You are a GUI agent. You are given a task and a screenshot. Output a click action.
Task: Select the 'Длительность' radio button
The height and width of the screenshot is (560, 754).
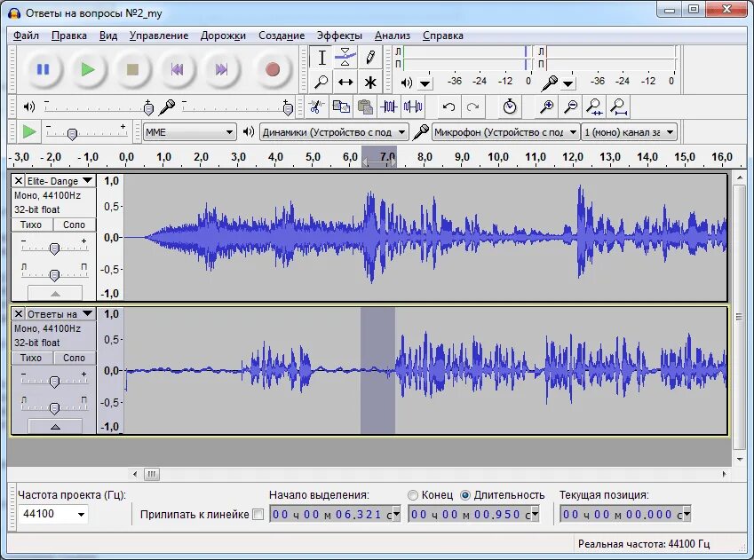coord(465,495)
